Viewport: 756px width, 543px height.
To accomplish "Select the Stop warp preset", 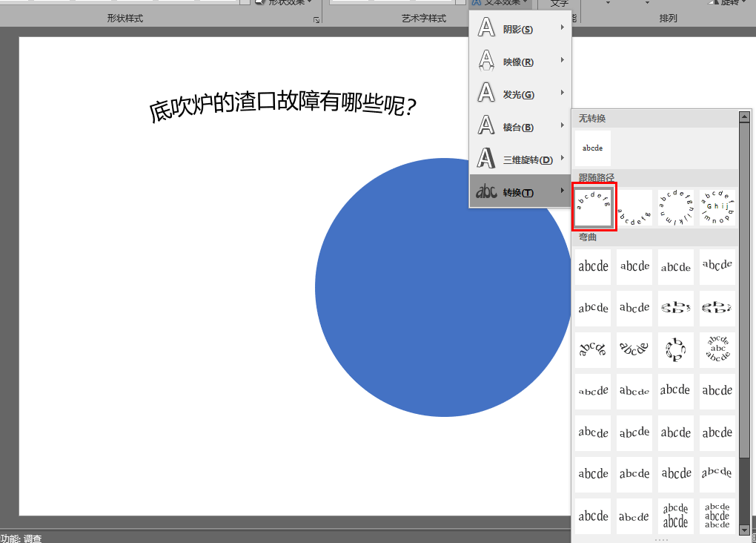I will click(634, 267).
